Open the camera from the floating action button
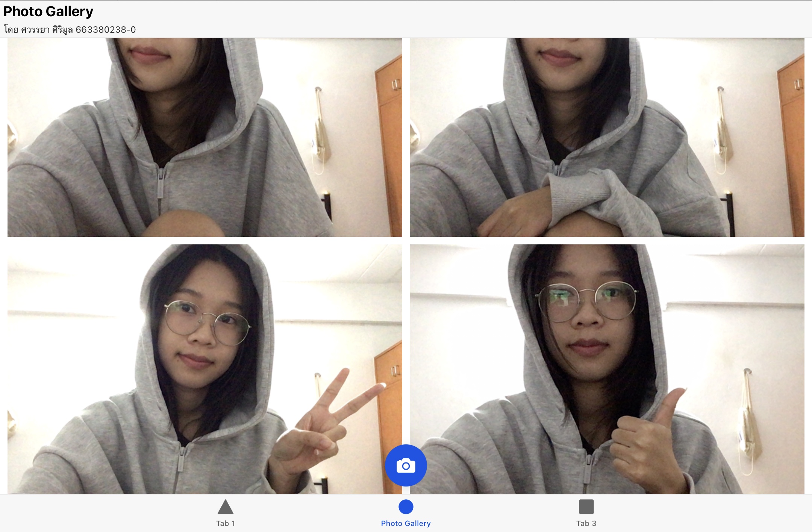Image resolution: width=812 pixels, height=532 pixels. point(406,465)
